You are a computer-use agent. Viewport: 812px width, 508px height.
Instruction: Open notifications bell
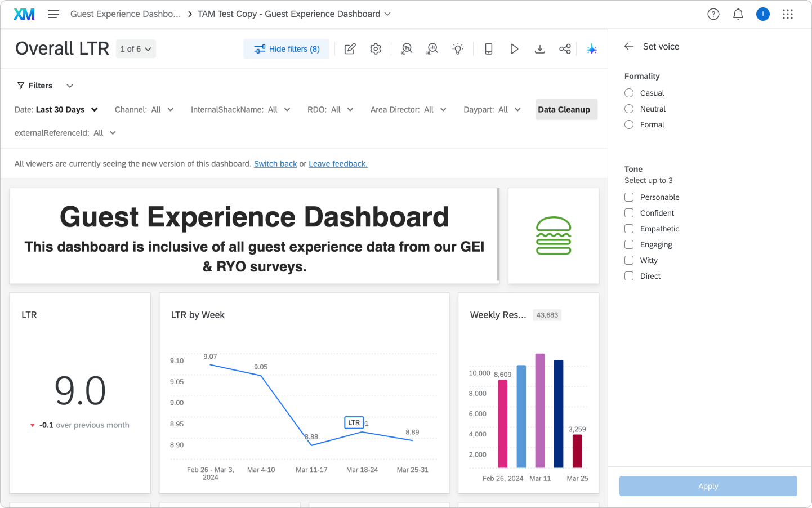(738, 14)
